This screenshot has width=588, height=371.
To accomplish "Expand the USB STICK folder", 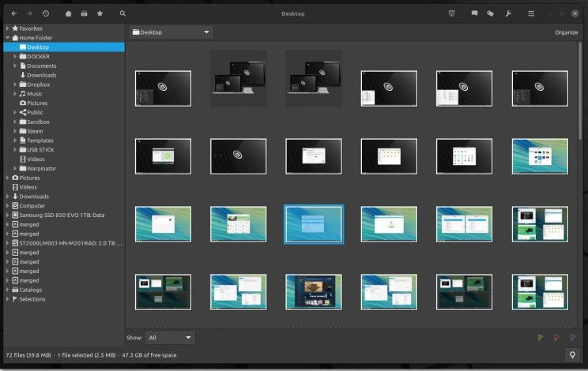I will point(15,150).
